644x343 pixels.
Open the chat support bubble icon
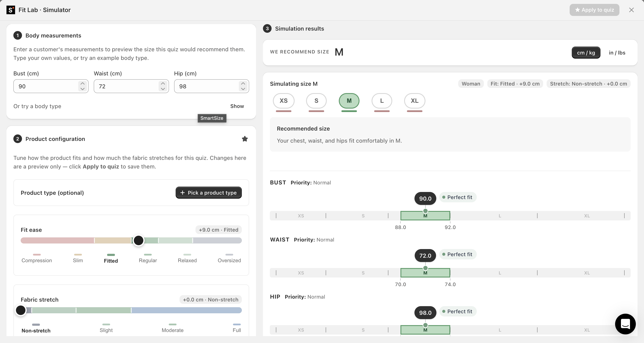[x=625, y=324]
